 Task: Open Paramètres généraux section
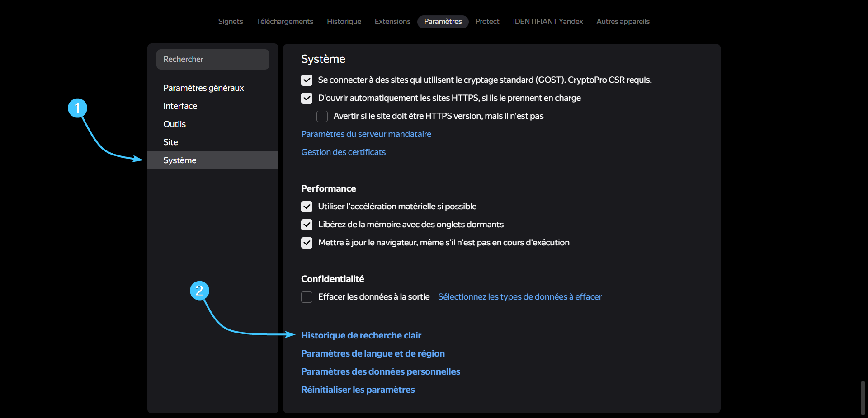[x=203, y=88]
